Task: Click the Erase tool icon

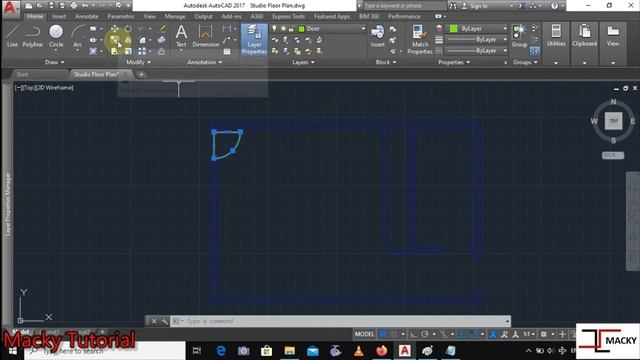Action: click(162, 29)
